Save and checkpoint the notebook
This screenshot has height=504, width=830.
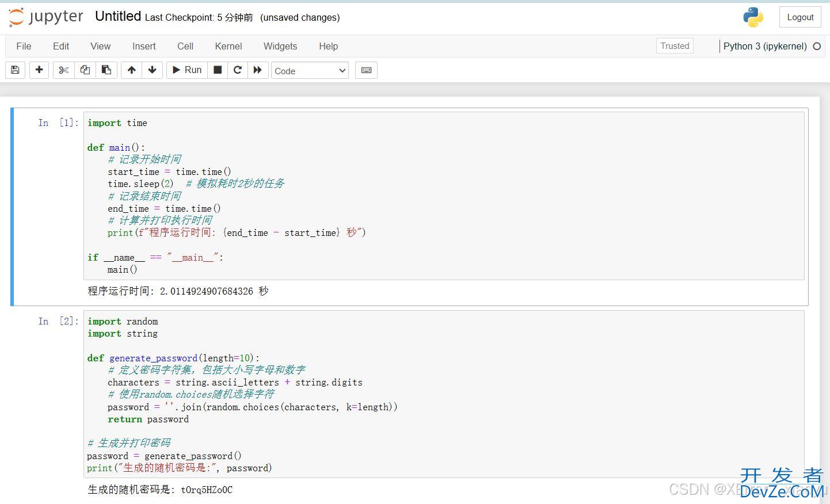point(16,70)
